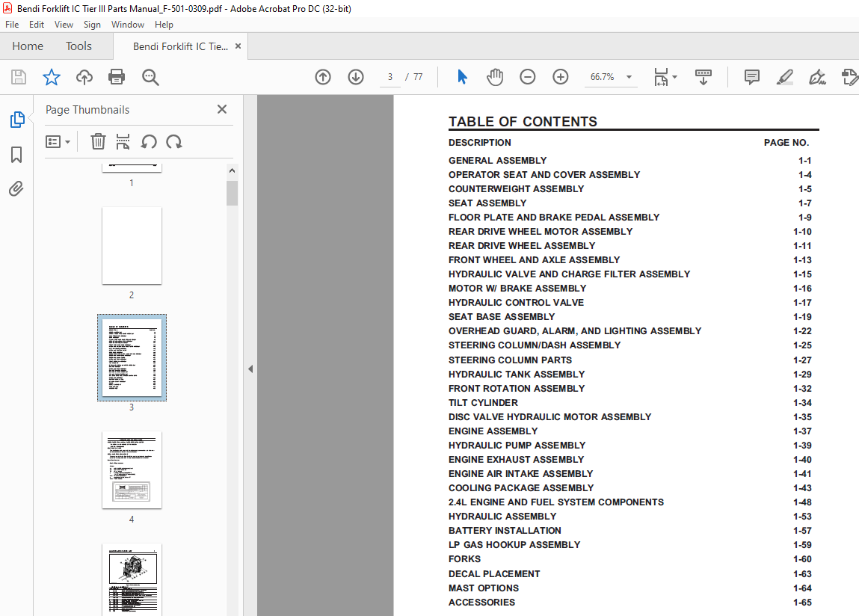Click 'TILT CYLINDER' contents entry

483,403
